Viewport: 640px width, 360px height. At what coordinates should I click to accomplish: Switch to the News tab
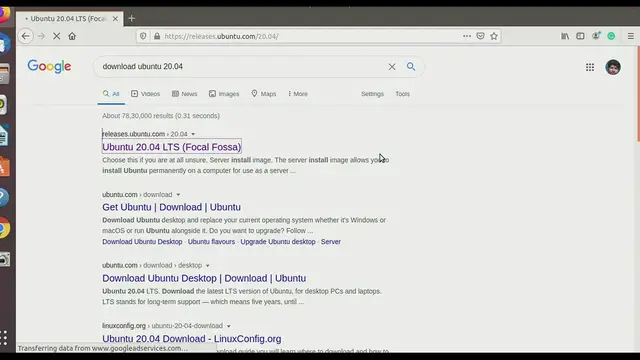184,94
